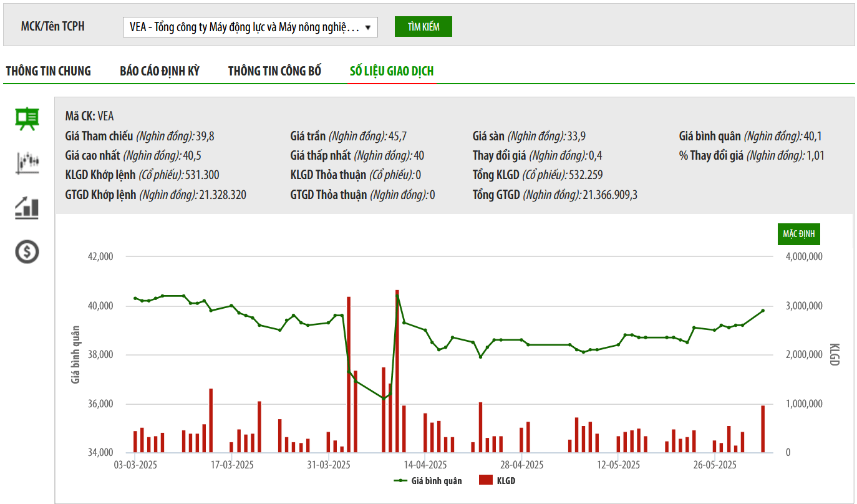Screen dimensions: 857x504
Task: Open the BÁO CÁO ĐỊNH KỲ tab
Action: (160, 71)
